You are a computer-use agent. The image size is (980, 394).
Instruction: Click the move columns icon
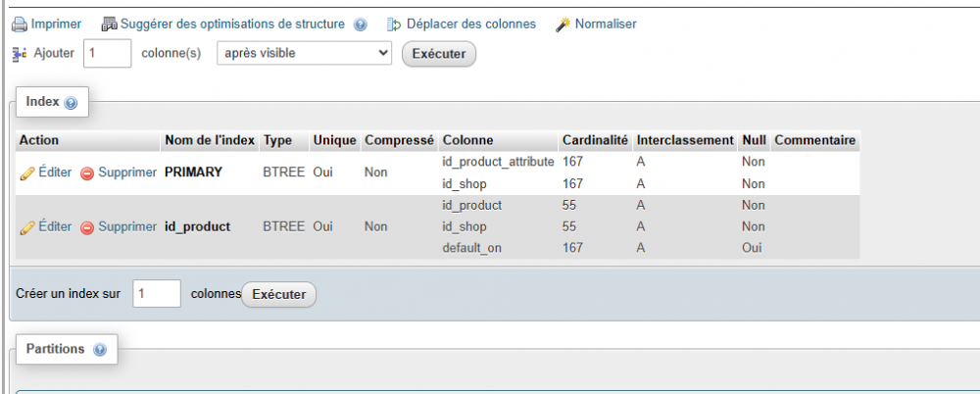tap(394, 25)
